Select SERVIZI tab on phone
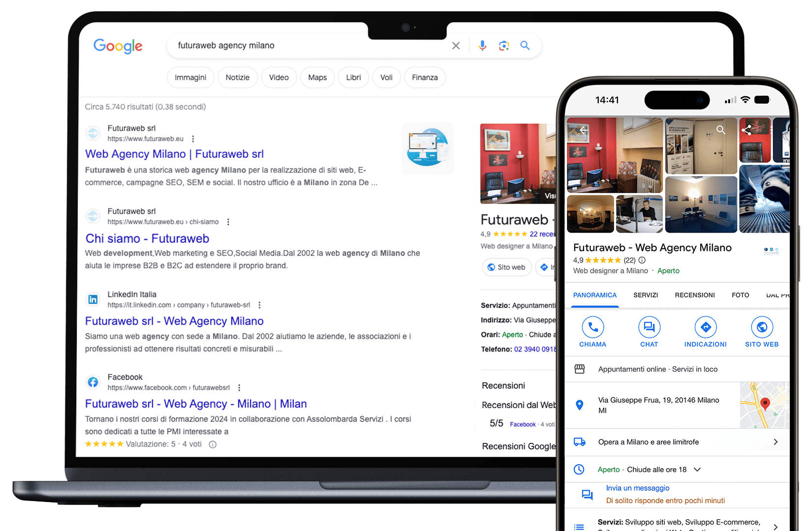812x531 pixels. [646, 295]
